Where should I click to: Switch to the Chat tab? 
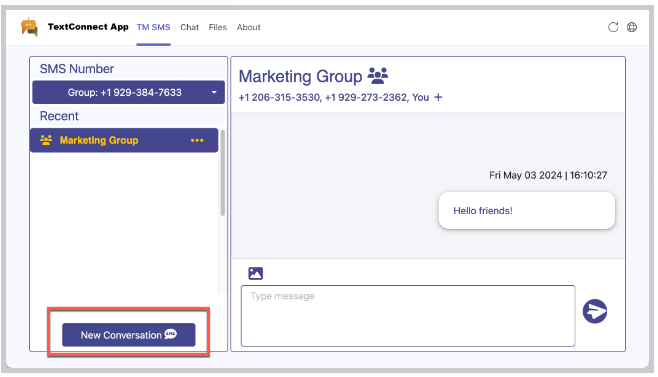189,27
